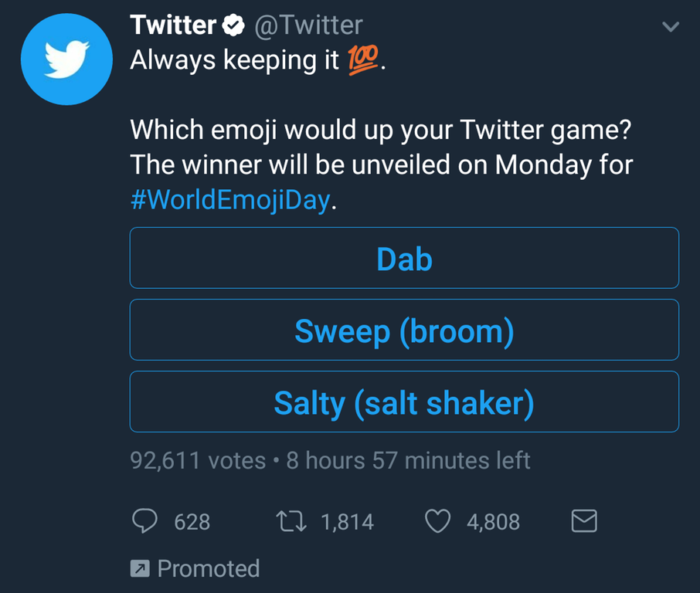Open the #WorldEmojiDay hashtag link
700x593 pixels.
(x=230, y=201)
